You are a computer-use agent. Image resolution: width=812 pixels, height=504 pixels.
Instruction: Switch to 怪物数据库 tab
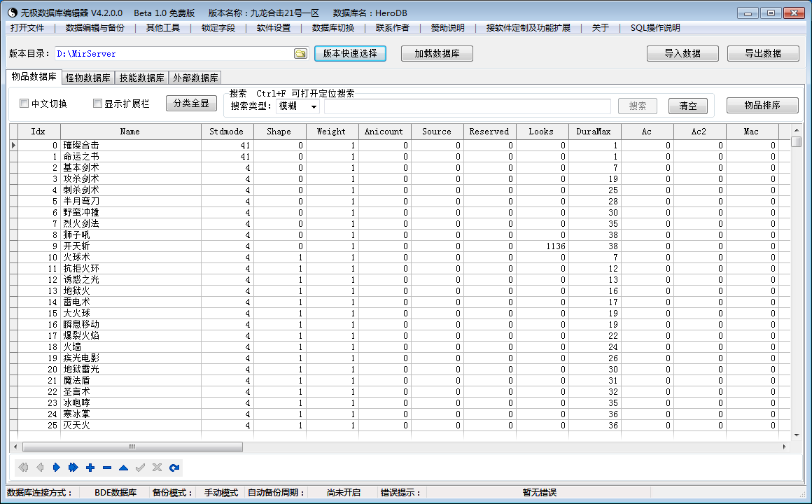pos(88,78)
